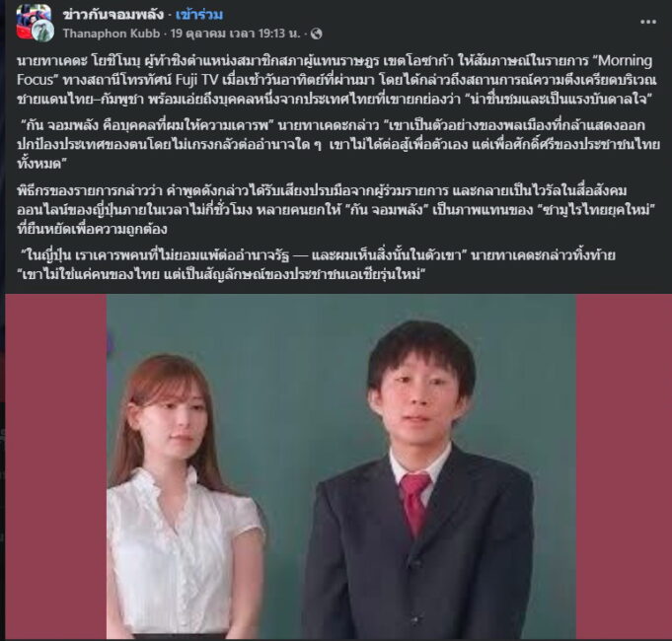Join the group via เข้าร่วม link
The width and height of the screenshot is (672, 641).
[199, 15]
